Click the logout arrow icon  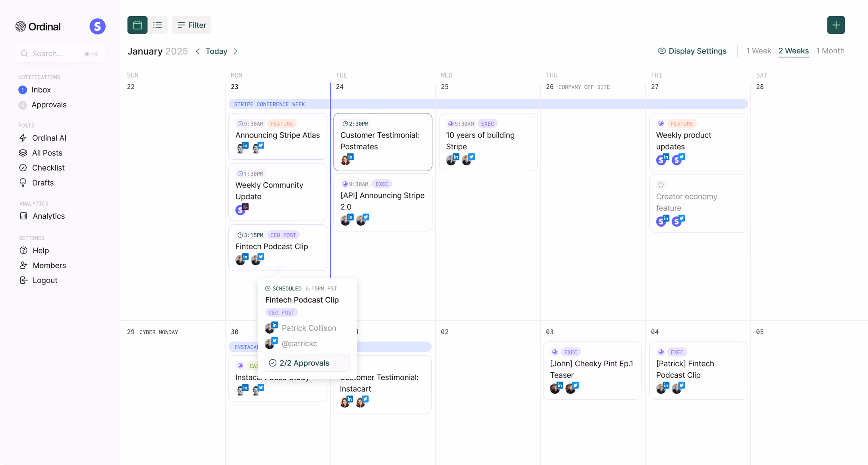click(24, 280)
